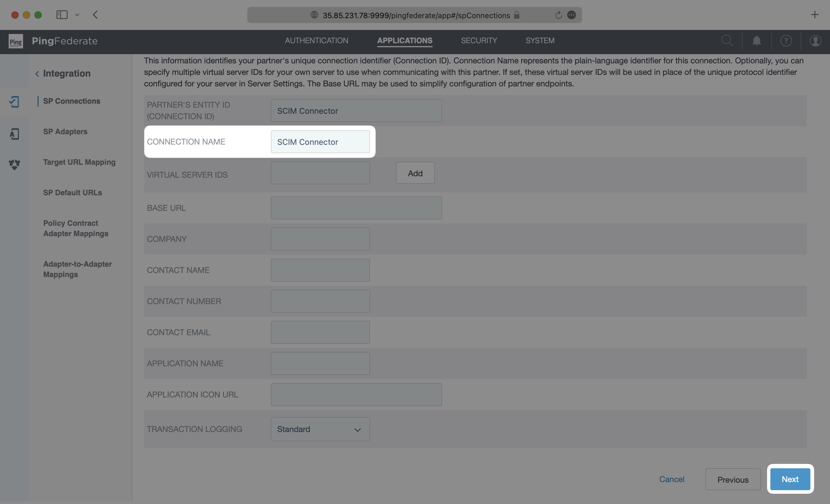Click the Add virtual server ID button
This screenshot has height=504, width=830.
click(x=415, y=173)
